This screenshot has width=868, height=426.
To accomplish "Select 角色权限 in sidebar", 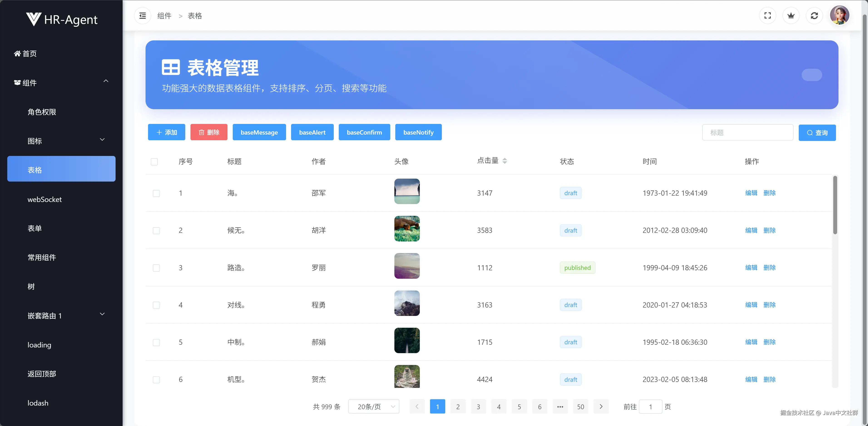I will tap(42, 112).
